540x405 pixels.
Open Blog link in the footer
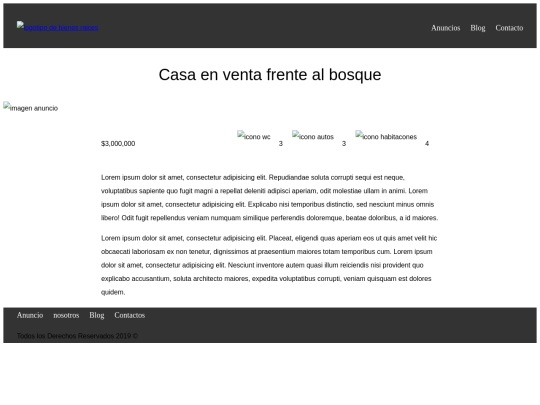point(97,315)
